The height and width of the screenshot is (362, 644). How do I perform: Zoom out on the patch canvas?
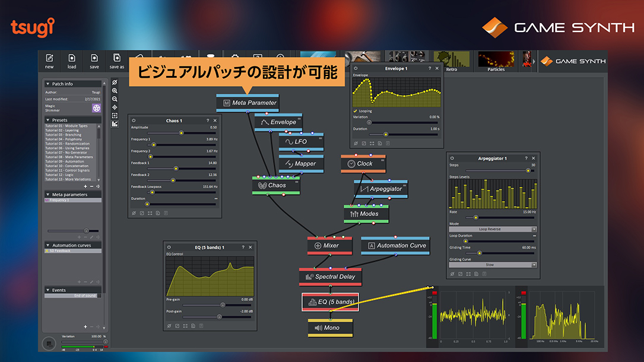(115, 99)
